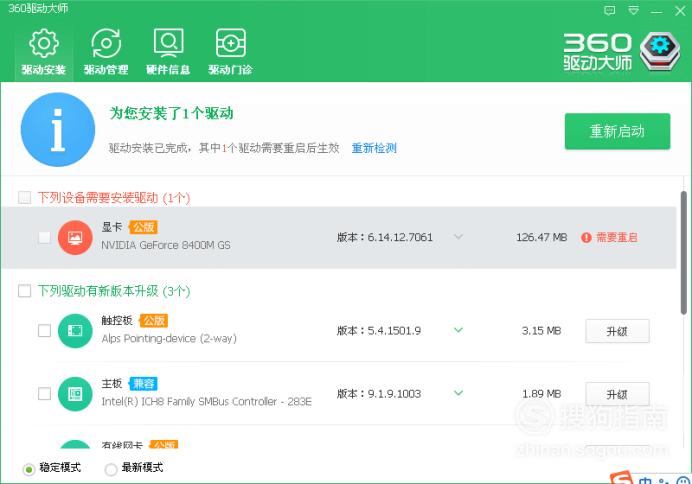
Task: Click the 为您安装了1个驱动 heading
Action: (171, 113)
